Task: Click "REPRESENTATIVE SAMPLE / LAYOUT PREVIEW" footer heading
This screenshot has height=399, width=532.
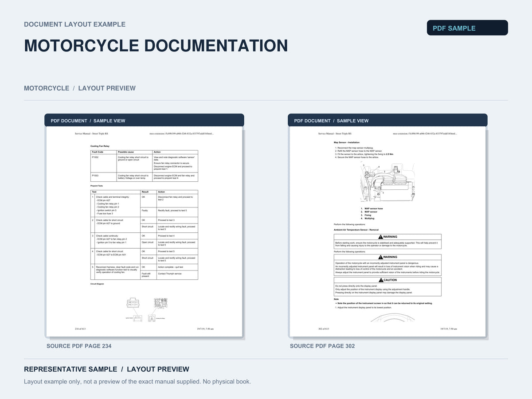Action: (106, 369)
